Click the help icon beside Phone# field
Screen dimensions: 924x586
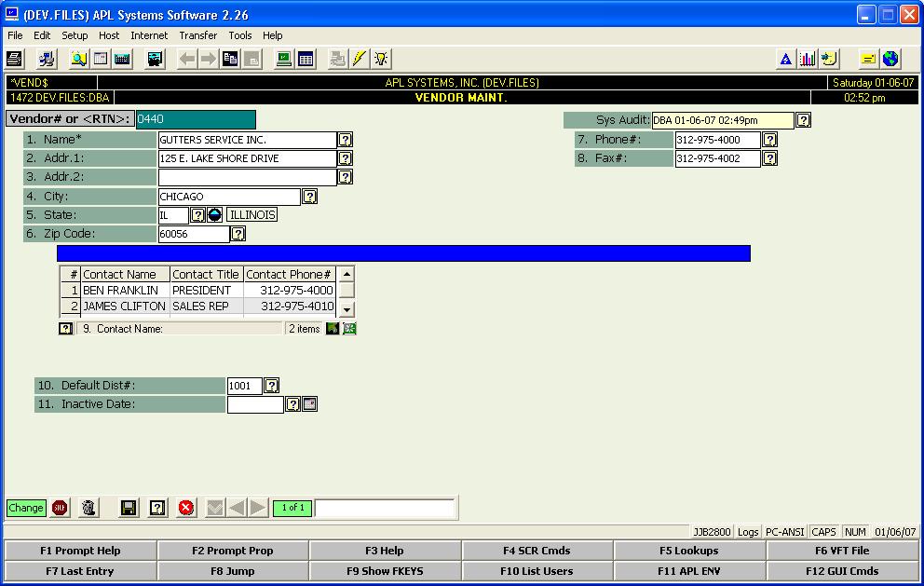(769, 140)
